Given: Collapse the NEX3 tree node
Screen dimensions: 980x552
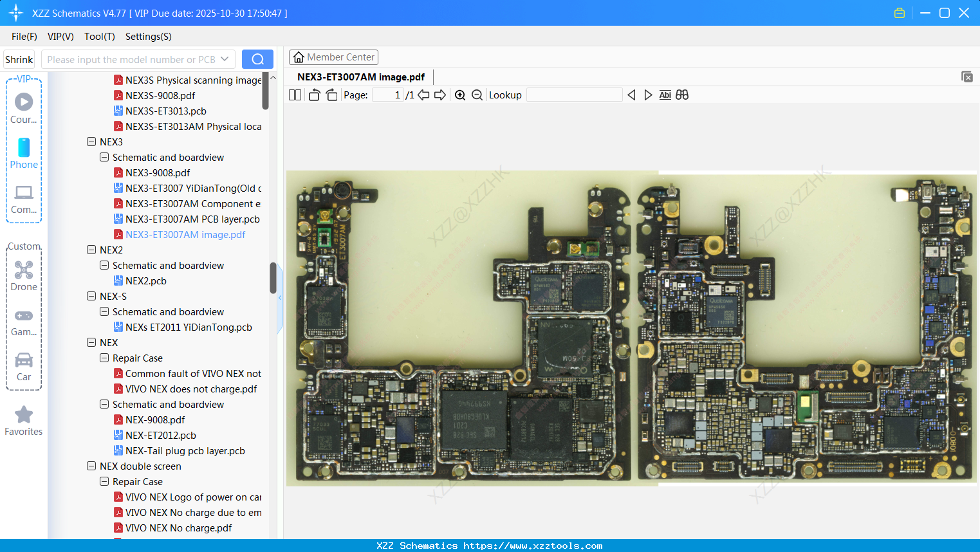Looking at the screenshot, I should (91, 142).
